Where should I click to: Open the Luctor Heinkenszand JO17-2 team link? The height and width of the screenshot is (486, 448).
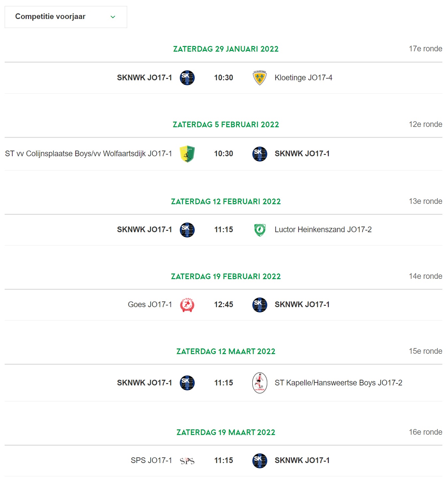(323, 230)
